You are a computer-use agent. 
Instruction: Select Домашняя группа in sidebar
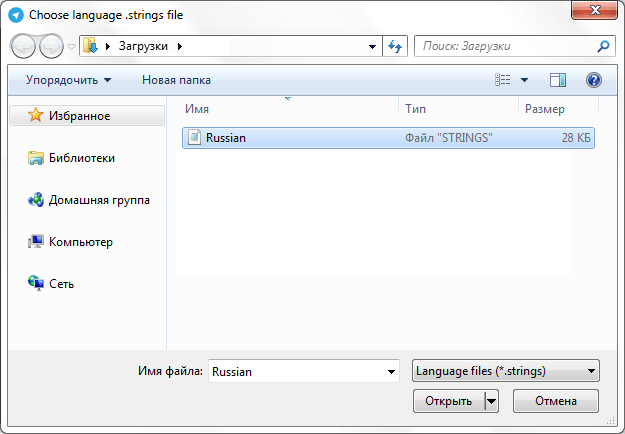pyautogui.click(x=98, y=200)
